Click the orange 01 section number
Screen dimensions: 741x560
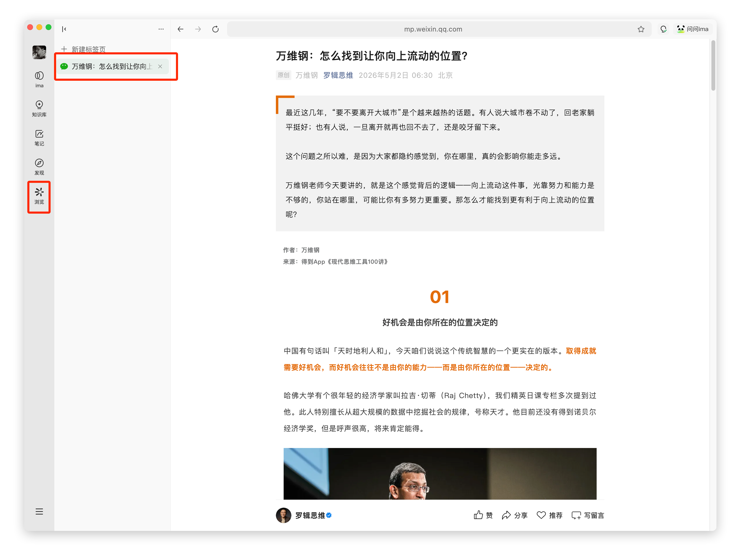(440, 297)
